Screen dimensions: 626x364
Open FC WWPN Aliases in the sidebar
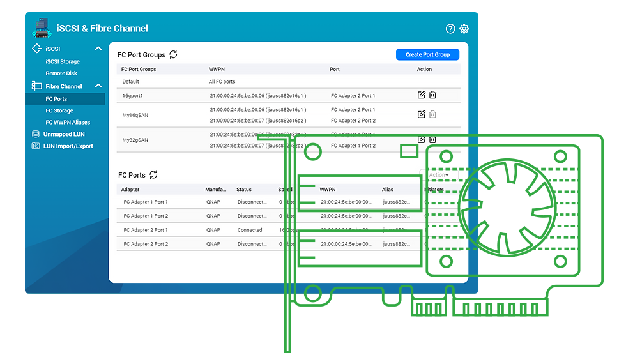click(68, 122)
